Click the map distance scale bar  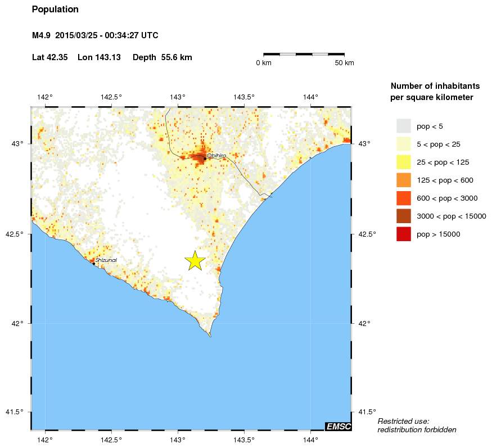coord(304,56)
